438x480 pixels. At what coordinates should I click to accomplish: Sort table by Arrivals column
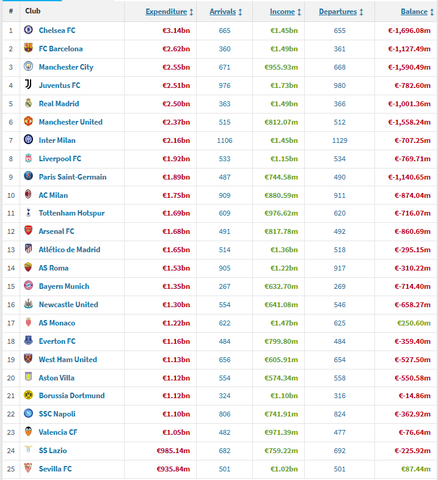pyautogui.click(x=226, y=12)
